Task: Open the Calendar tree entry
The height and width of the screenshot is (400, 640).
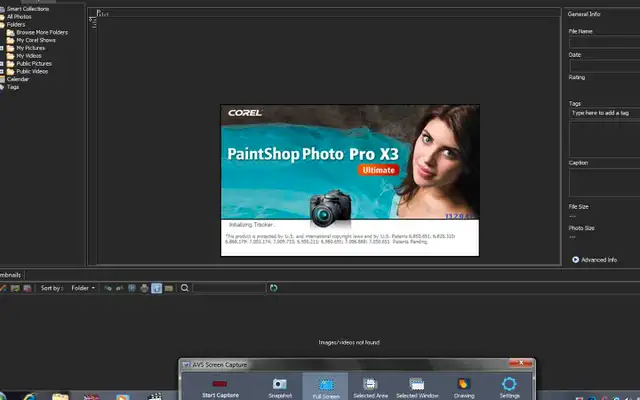Action: point(18,79)
